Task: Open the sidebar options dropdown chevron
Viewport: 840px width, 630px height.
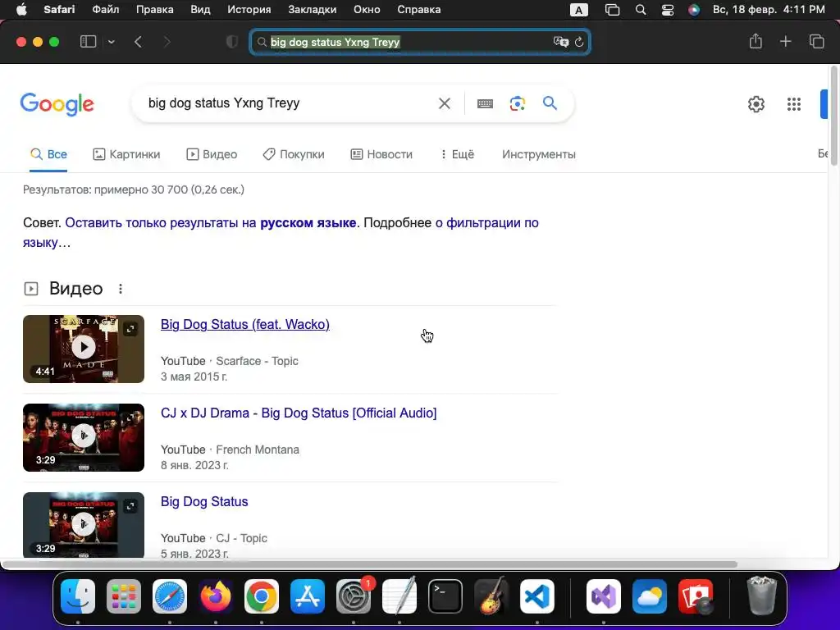Action: click(111, 42)
